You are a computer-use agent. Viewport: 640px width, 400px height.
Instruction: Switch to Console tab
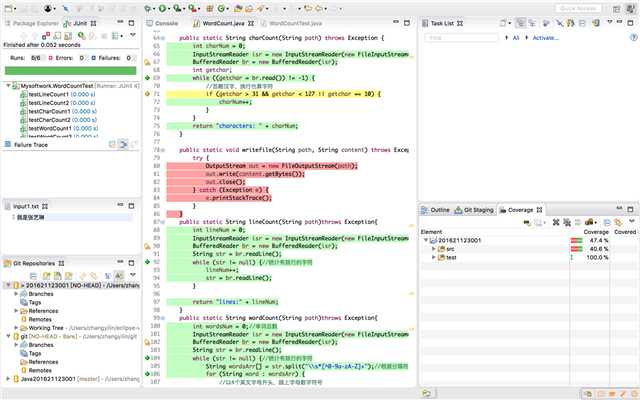tap(162, 23)
